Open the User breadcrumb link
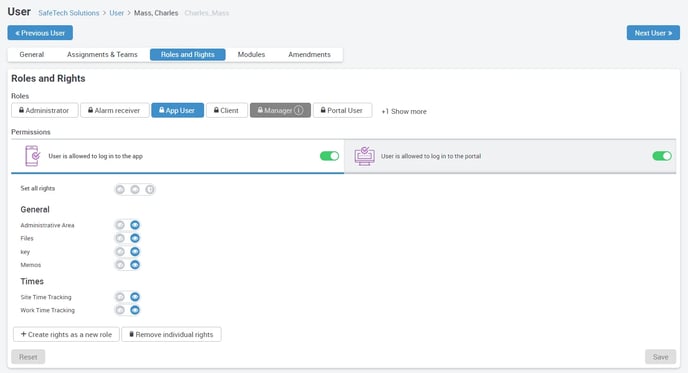This screenshot has width=688, height=373. pos(116,13)
